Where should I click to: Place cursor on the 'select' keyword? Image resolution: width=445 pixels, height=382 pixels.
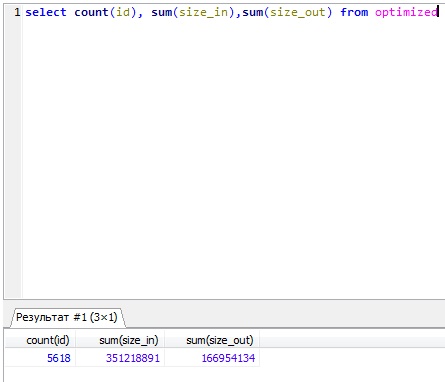tap(46, 12)
